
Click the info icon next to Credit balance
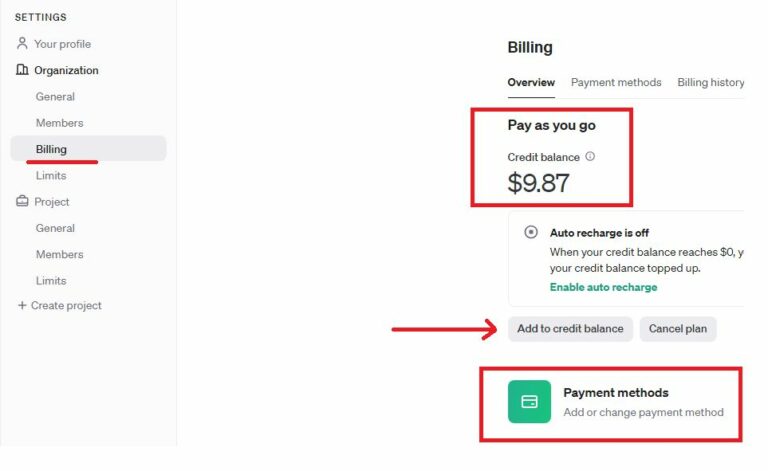tap(590, 157)
